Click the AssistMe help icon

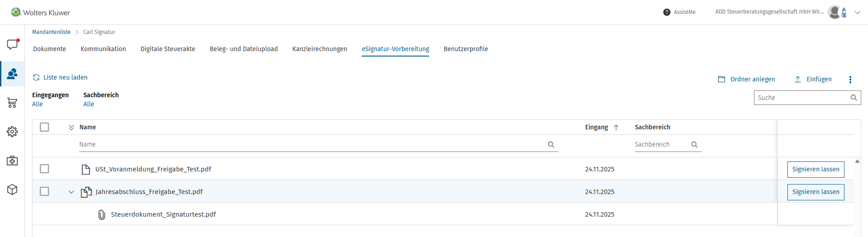[667, 12]
